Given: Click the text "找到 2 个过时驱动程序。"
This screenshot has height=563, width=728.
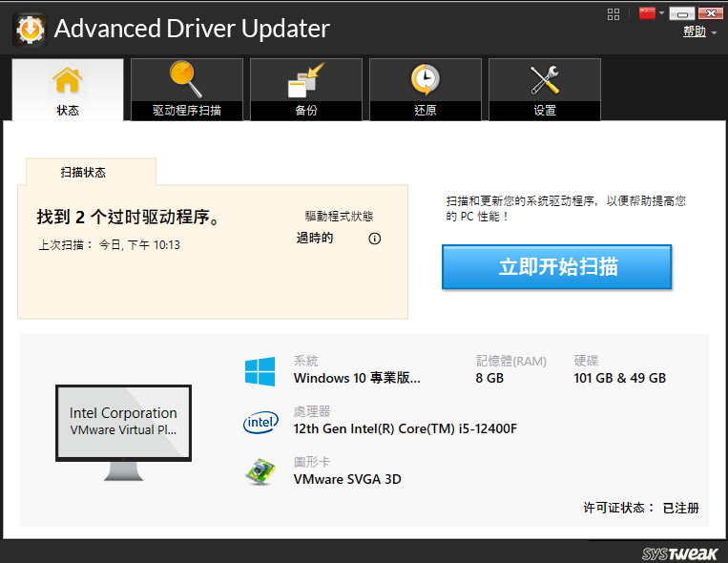Looking at the screenshot, I should point(128,217).
